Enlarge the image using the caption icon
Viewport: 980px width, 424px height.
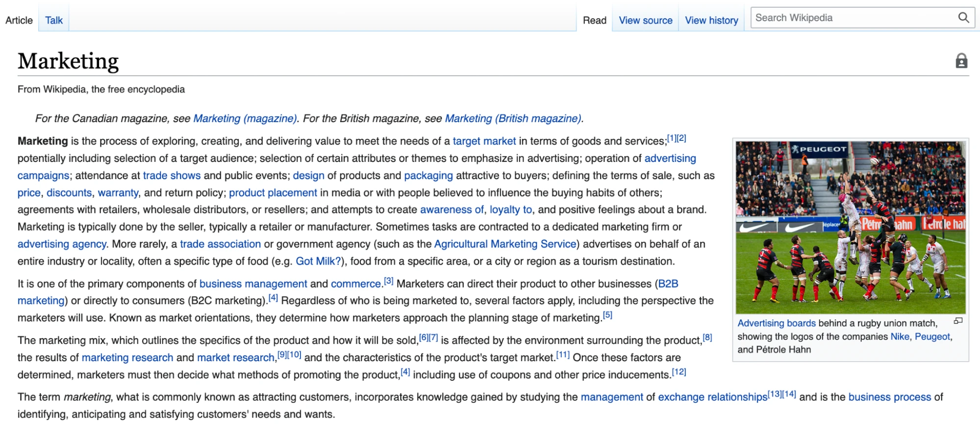(958, 321)
